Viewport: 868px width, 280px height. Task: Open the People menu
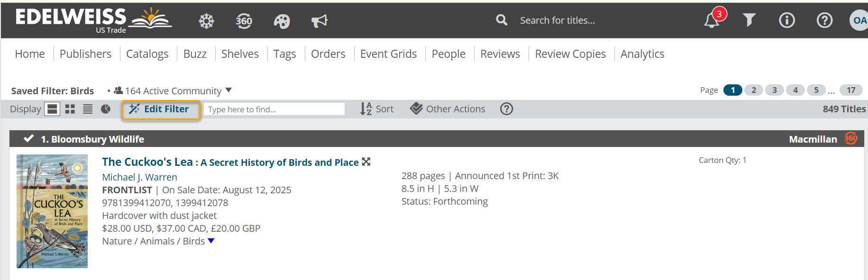(x=448, y=54)
